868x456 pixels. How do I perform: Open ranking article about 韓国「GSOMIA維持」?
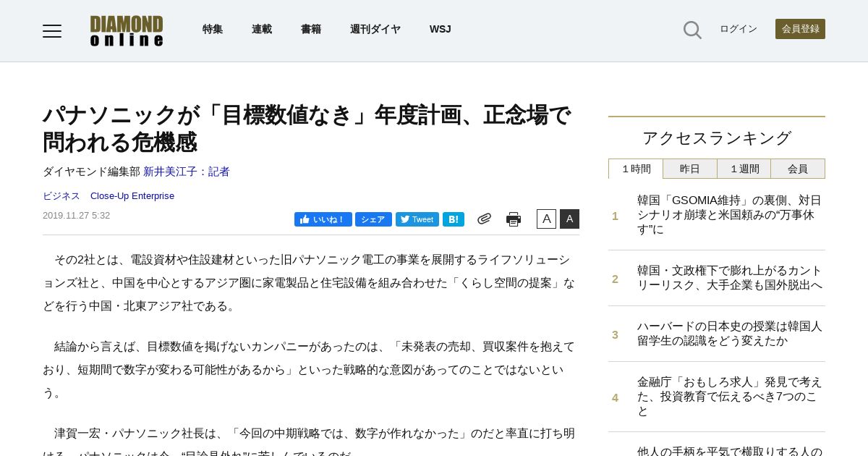point(729,215)
